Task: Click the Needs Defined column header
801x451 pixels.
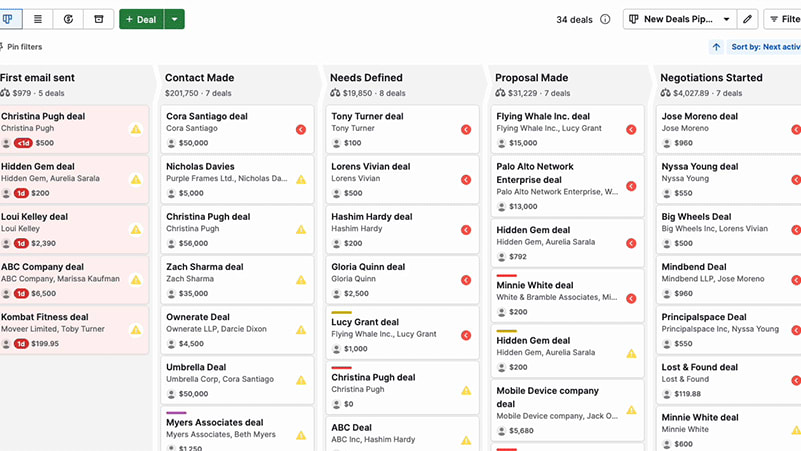Action: (366, 78)
